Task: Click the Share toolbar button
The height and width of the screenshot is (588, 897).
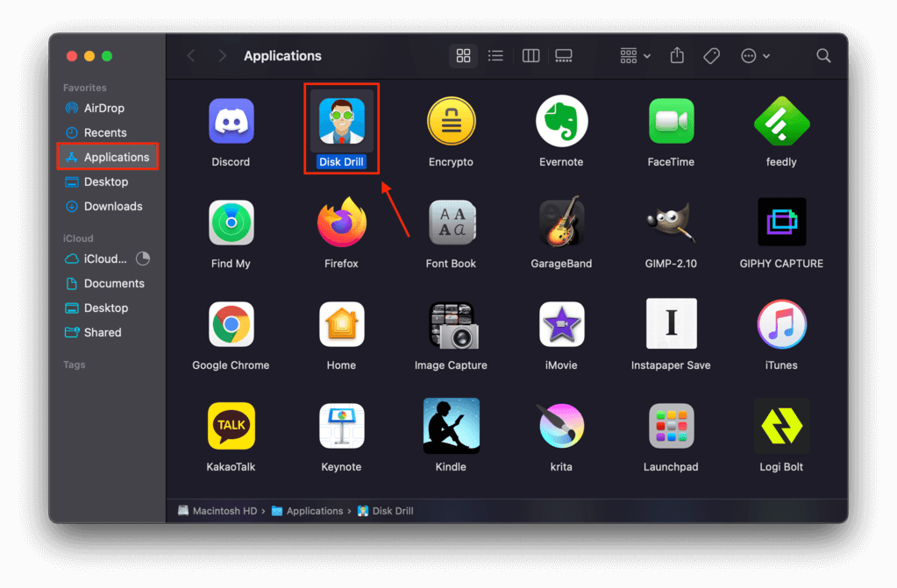Action: pyautogui.click(x=677, y=55)
